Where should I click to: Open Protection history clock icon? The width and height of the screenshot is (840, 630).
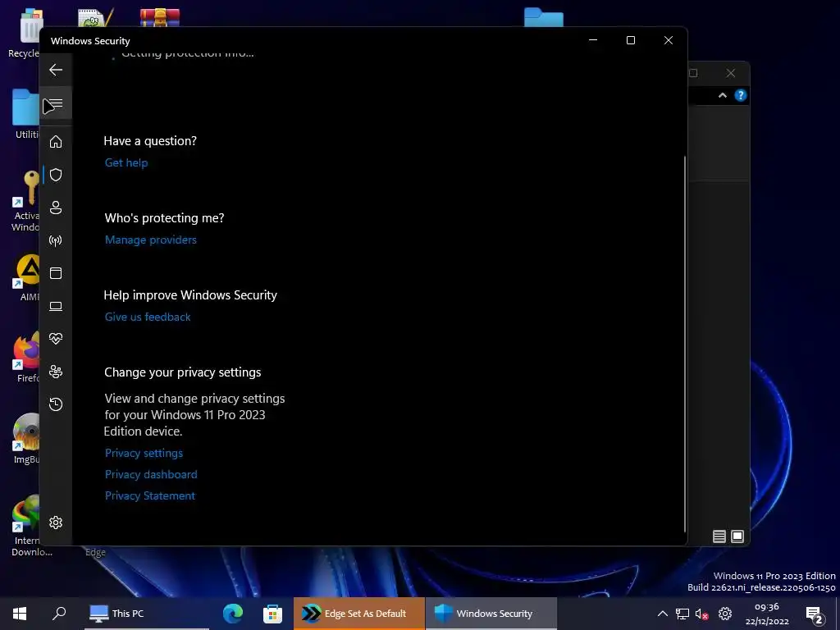[56, 404]
